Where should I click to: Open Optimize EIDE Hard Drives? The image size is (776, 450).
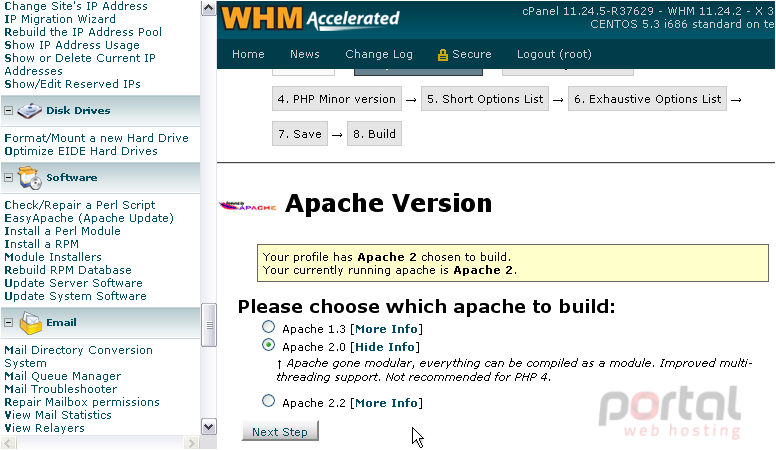click(81, 151)
